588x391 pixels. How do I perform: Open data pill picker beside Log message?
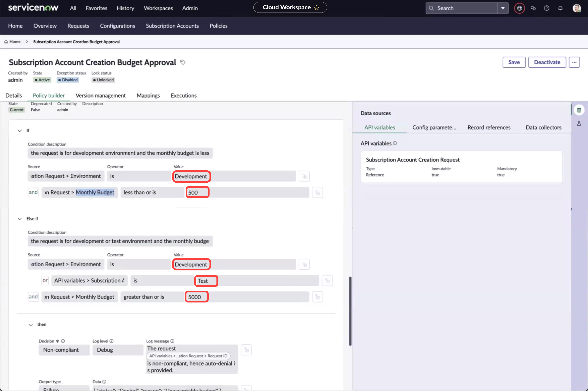[246, 350]
